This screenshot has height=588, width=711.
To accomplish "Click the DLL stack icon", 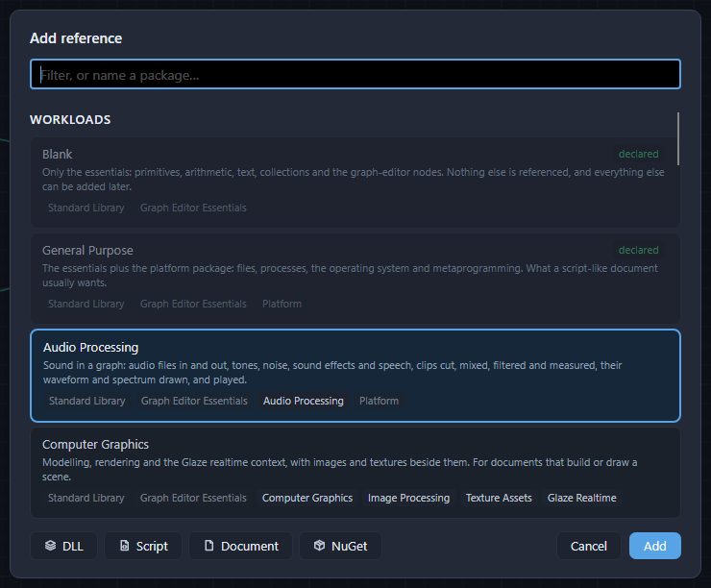I will coord(50,546).
